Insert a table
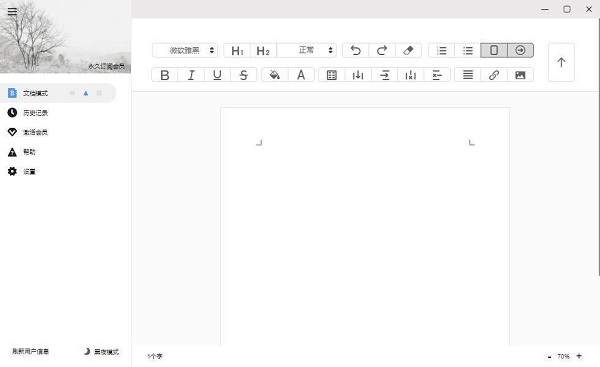Screen dimensions: 600x367 332,75
